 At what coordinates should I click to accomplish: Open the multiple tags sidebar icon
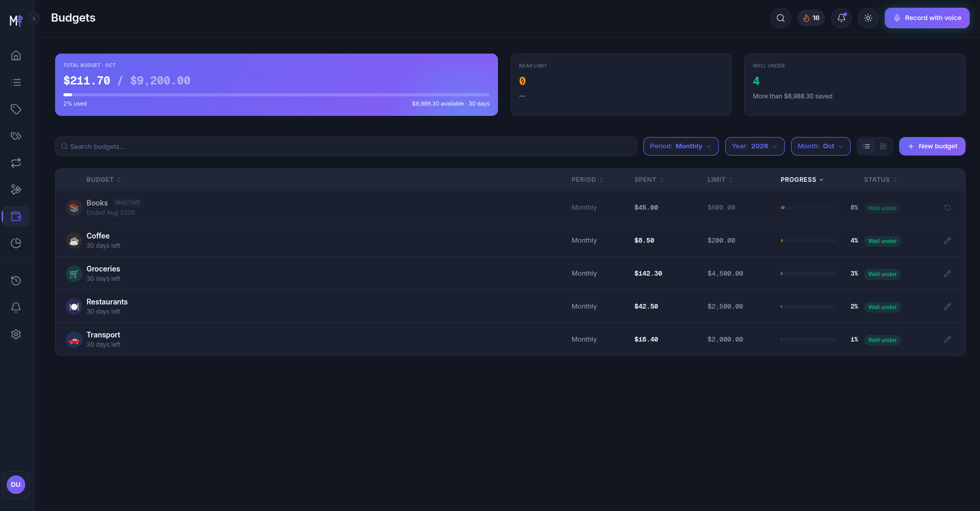tap(16, 136)
